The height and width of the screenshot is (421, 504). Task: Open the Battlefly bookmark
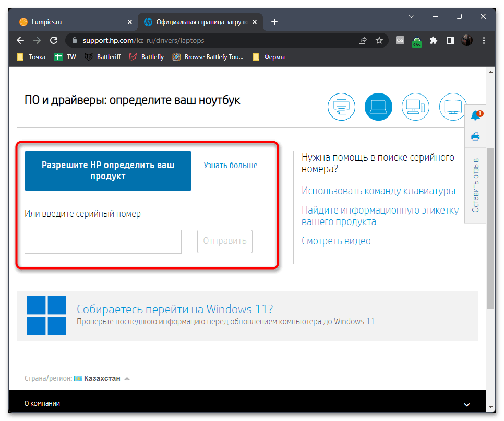pos(146,57)
